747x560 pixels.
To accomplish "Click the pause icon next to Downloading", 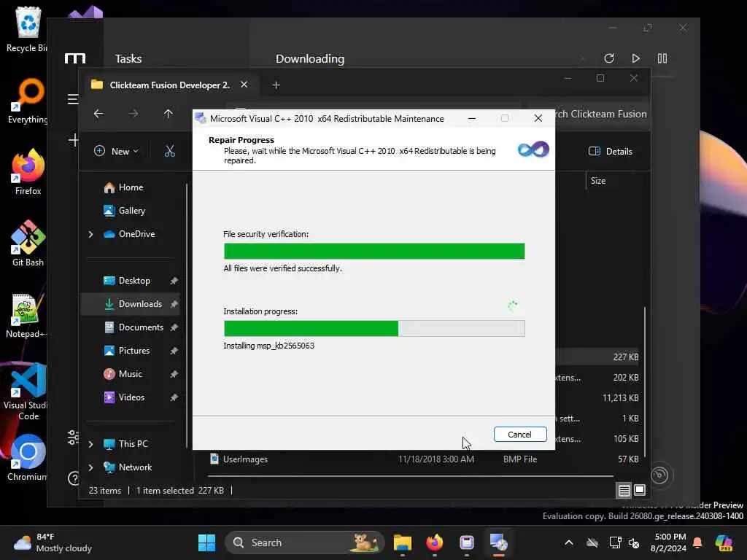I will [662, 58].
